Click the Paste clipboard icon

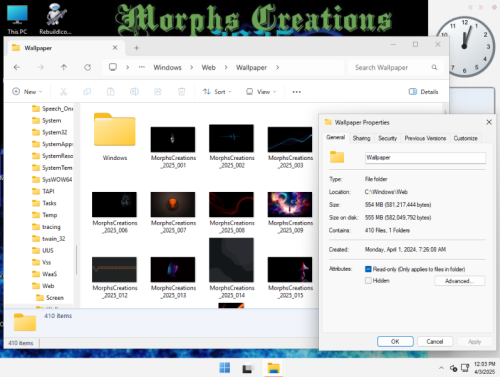coord(111,92)
